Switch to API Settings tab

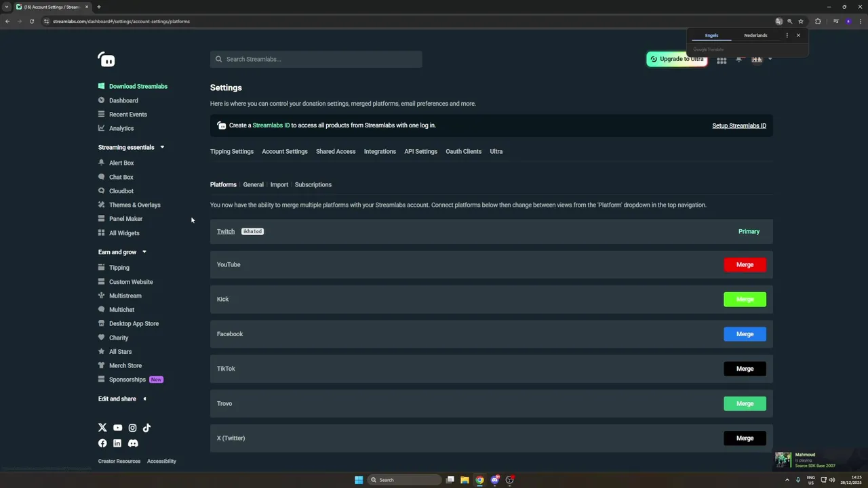click(x=421, y=151)
